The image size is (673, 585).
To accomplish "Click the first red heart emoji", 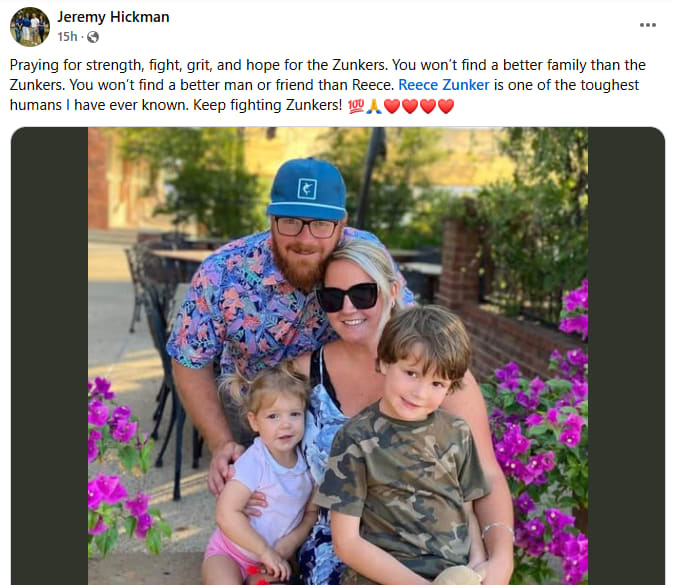I will click(x=392, y=106).
